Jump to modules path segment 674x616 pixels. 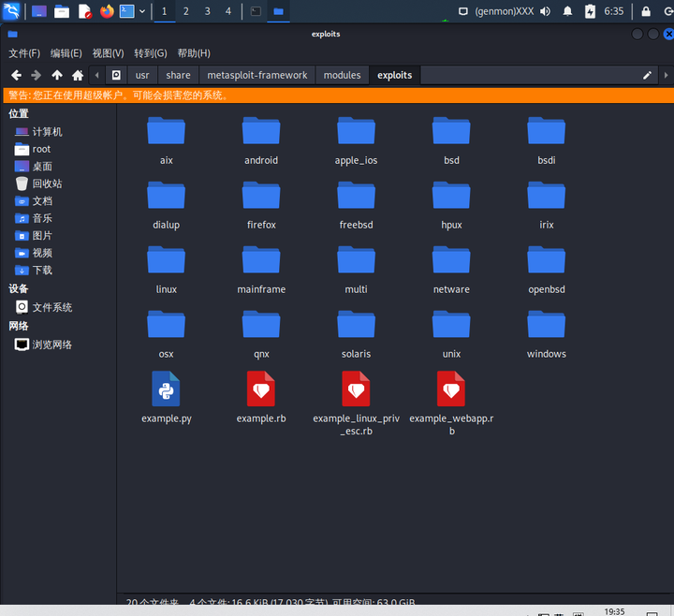tap(343, 75)
